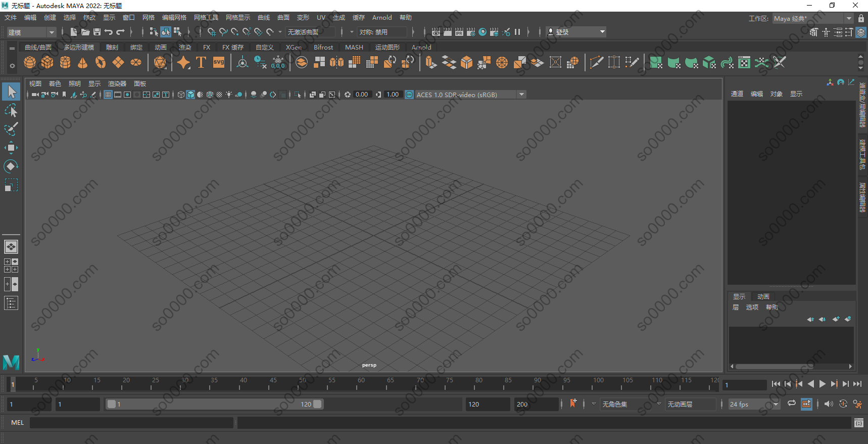This screenshot has height=444, width=868.
Task: Activate the Rotate tool
Action: (11, 166)
